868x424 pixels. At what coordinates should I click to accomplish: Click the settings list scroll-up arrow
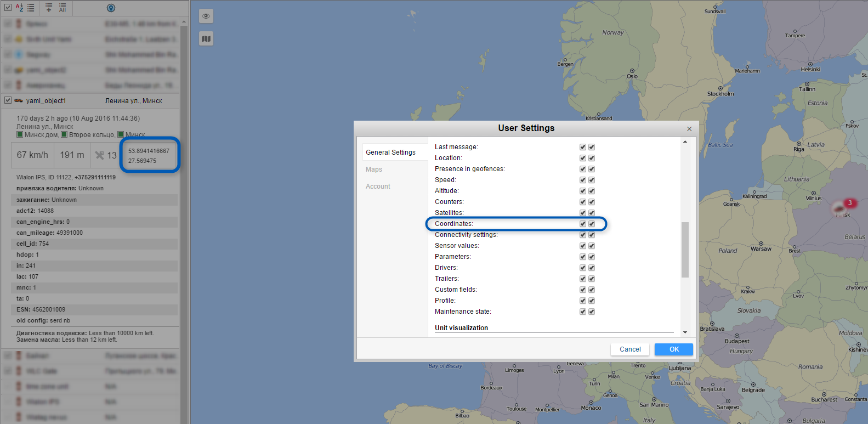tap(685, 142)
